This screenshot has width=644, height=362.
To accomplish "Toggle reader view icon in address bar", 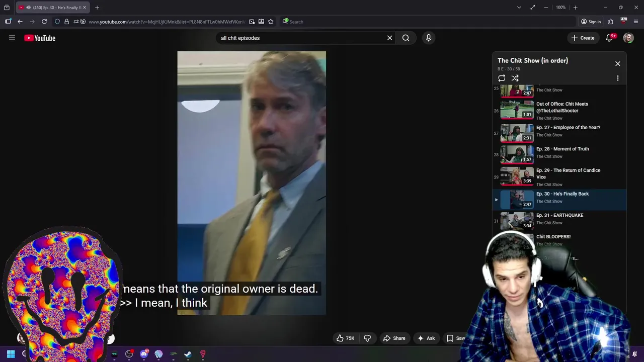I will 261,22.
